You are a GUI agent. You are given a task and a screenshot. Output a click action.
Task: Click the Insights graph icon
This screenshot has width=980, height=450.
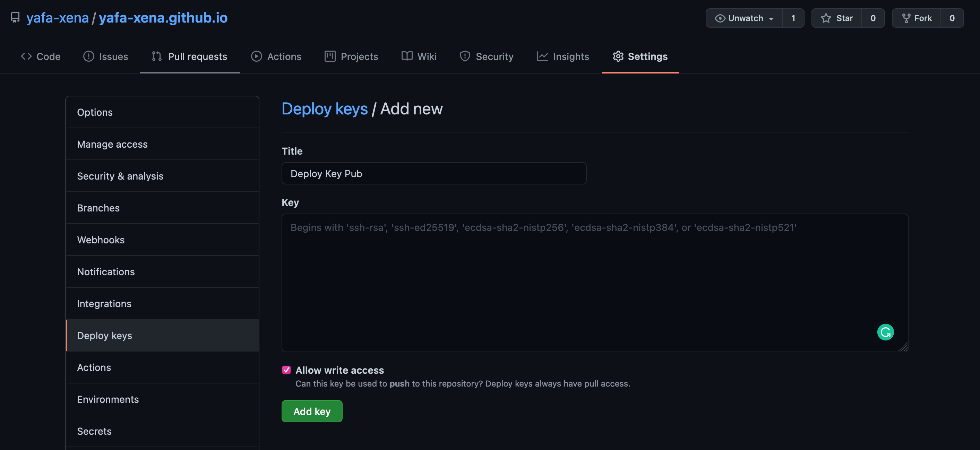pyautogui.click(x=542, y=56)
